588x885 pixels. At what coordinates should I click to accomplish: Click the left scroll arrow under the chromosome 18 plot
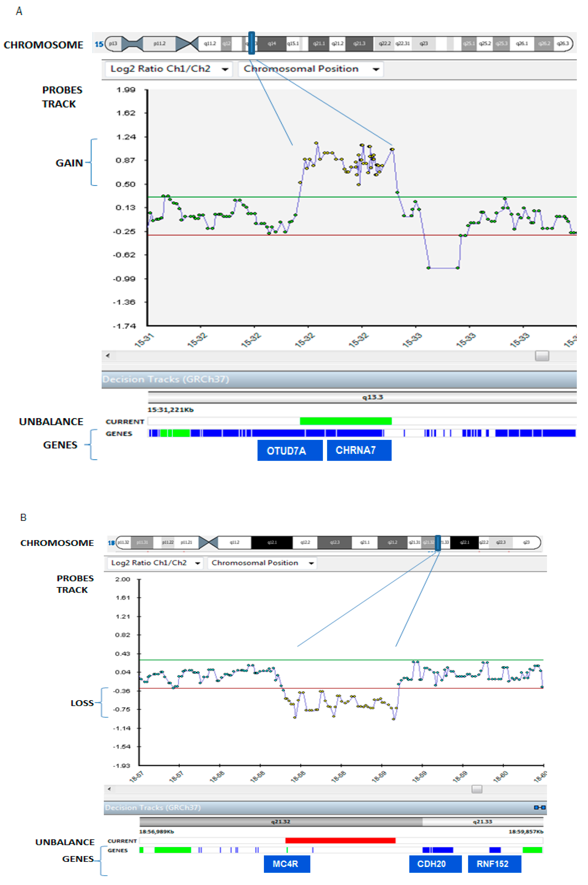point(109,789)
